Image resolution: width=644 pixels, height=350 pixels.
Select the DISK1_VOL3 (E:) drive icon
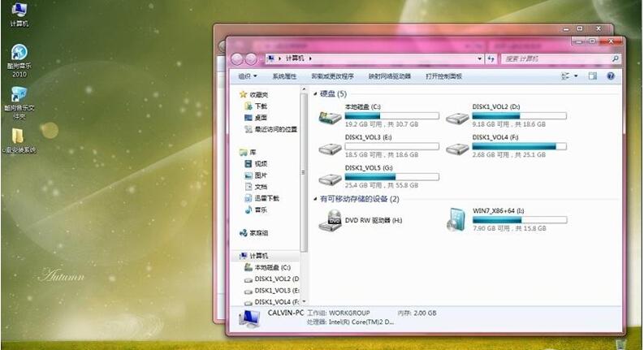point(331,149)
